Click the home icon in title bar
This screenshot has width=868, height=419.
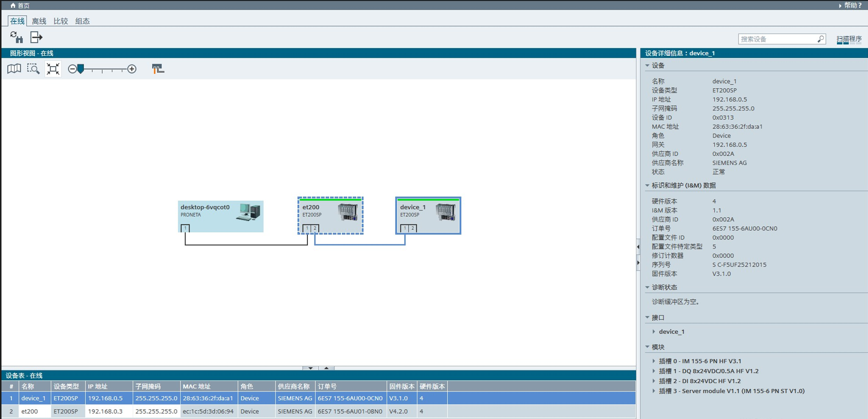pyautogui.click(x=13, y=5)
